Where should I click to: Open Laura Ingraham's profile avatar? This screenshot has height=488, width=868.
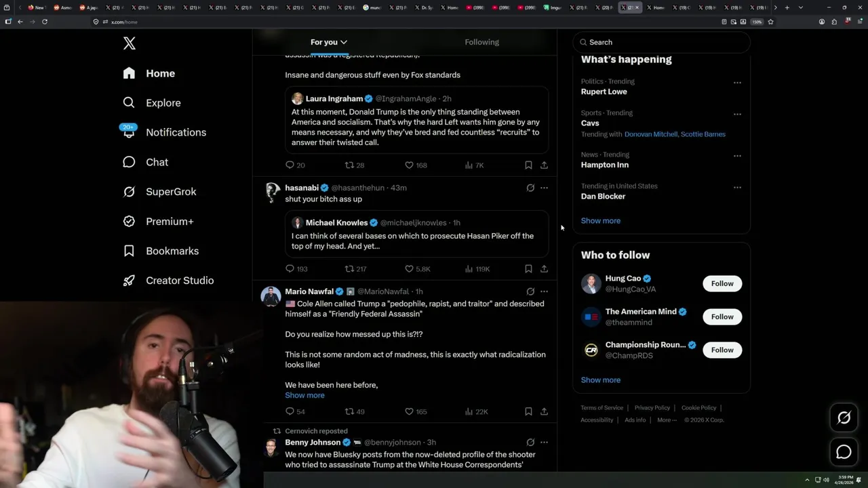point(297,99)
